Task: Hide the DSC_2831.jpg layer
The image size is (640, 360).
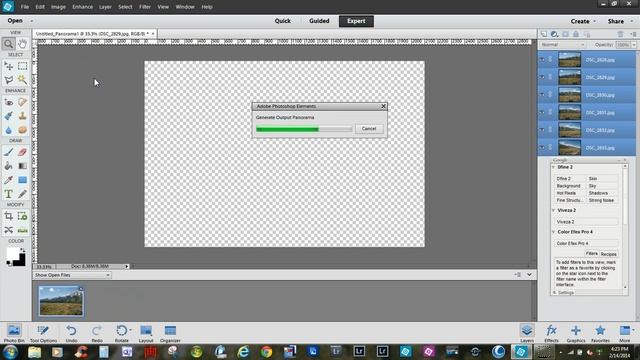Action: (542, 112)
